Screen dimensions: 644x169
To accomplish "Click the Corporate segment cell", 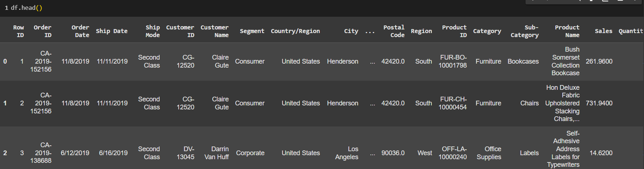I will click(x=250, y=153).
